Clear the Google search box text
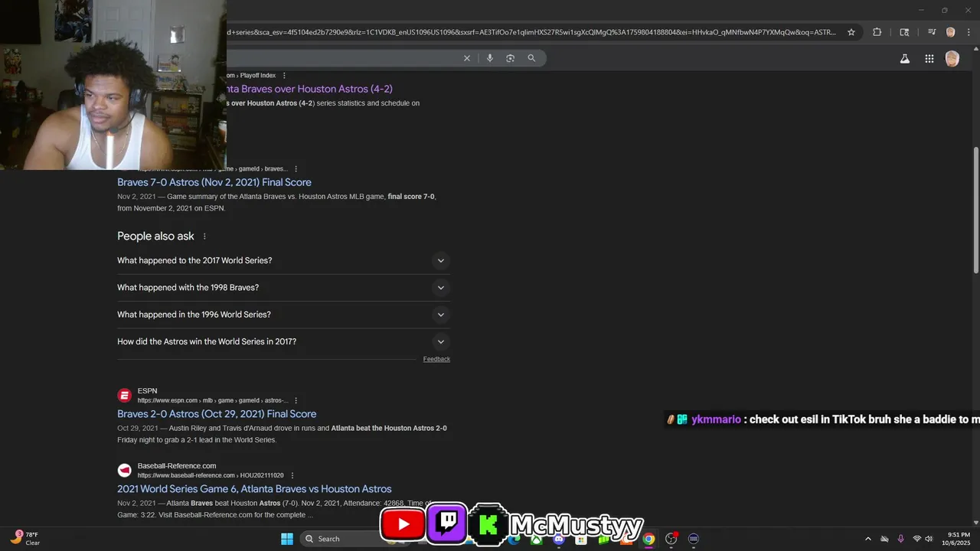 point(467,58)
